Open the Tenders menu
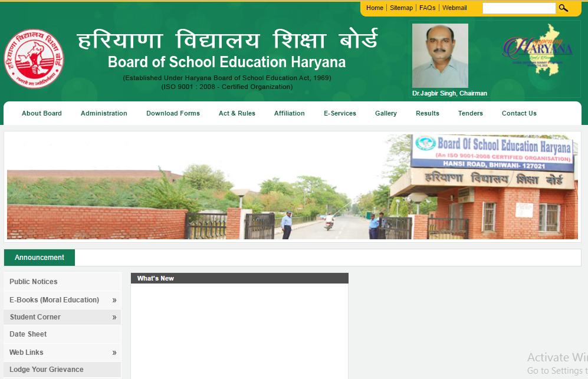This screenshot has width=588, height=379. 470,113
